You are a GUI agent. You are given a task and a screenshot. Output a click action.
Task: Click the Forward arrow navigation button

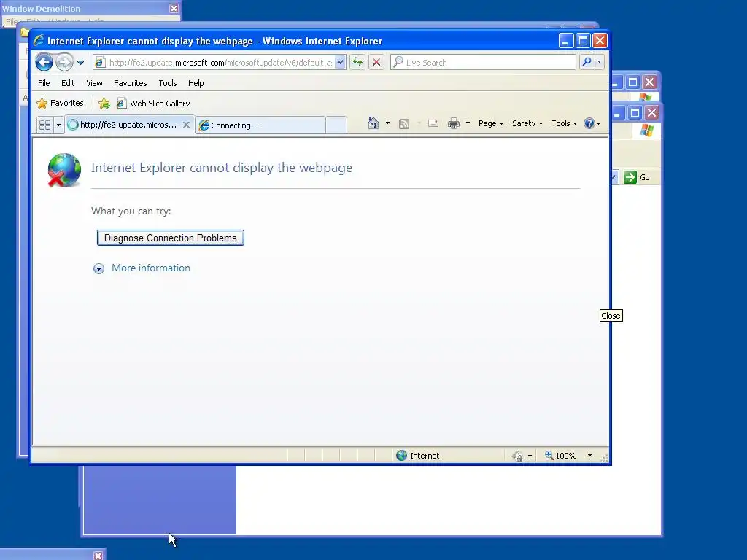coord(64,63)
